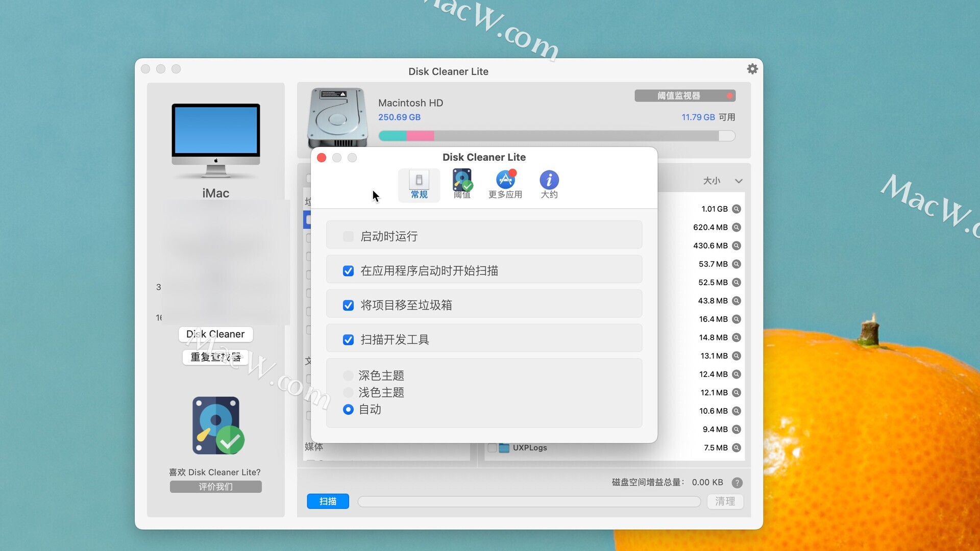Open the 大小 sort dropdown chevron
This screenshot has height=551, width=980.
coord(739,181)
